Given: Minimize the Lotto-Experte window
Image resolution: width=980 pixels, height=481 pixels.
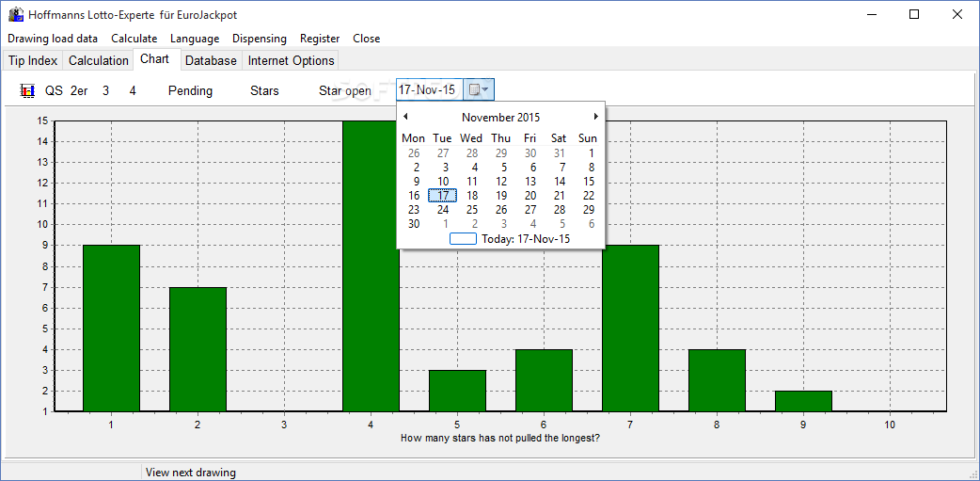Looking at the screenshot, I should pos(871,15).
